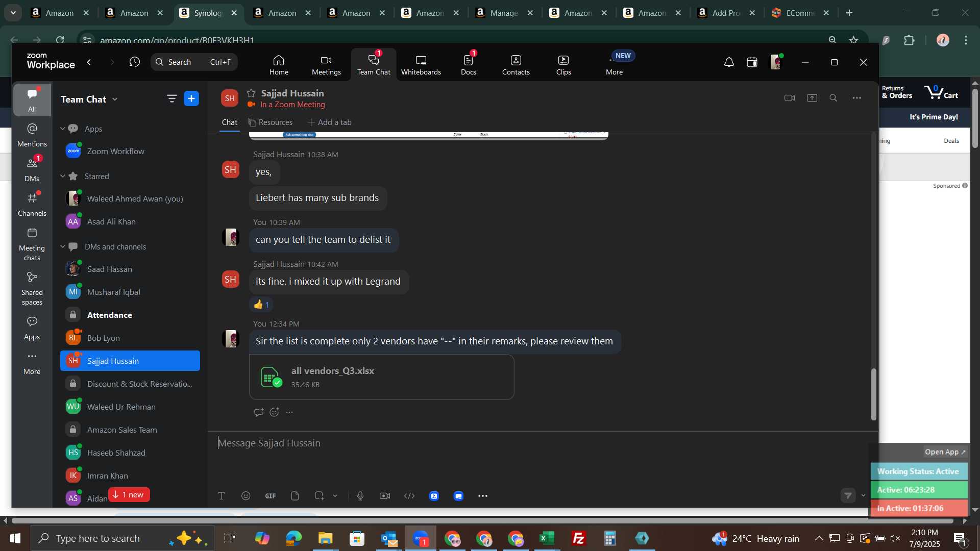Open the calendar icon in Zoom header
980x551 pixels.
[x=752, y=62]
